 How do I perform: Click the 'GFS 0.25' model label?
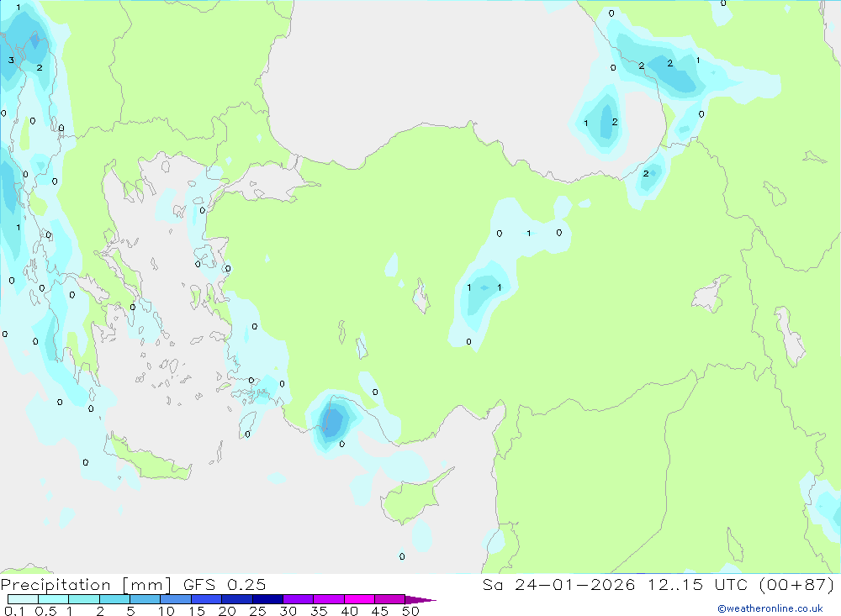pyautogui.click(x=225, y=584)
